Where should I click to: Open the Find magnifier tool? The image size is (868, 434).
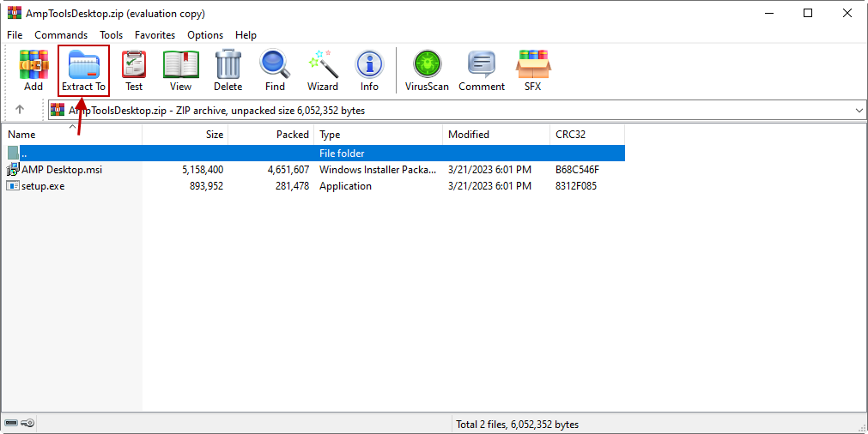point(275,70)
